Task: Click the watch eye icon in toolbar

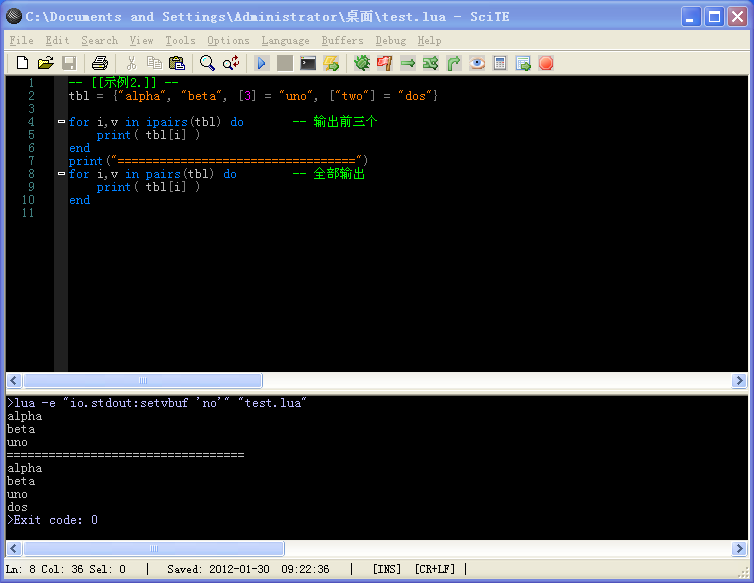Action: 477,63
